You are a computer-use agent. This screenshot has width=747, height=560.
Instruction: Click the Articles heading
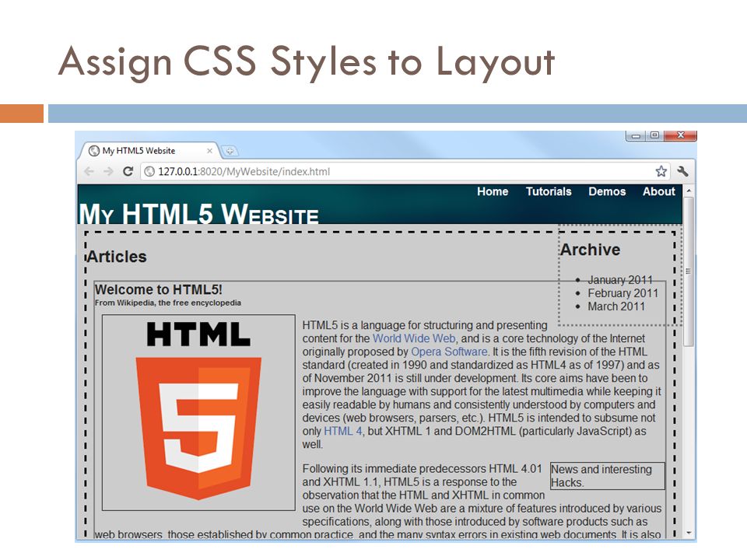117,257
